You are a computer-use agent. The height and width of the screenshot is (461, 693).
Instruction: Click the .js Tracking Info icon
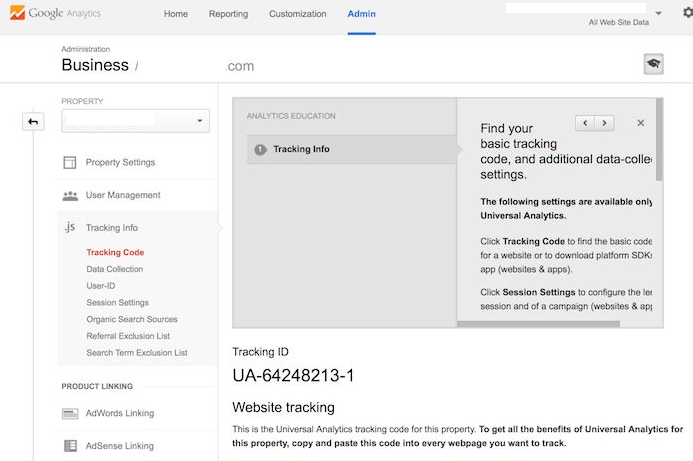[x=70, y=228]
